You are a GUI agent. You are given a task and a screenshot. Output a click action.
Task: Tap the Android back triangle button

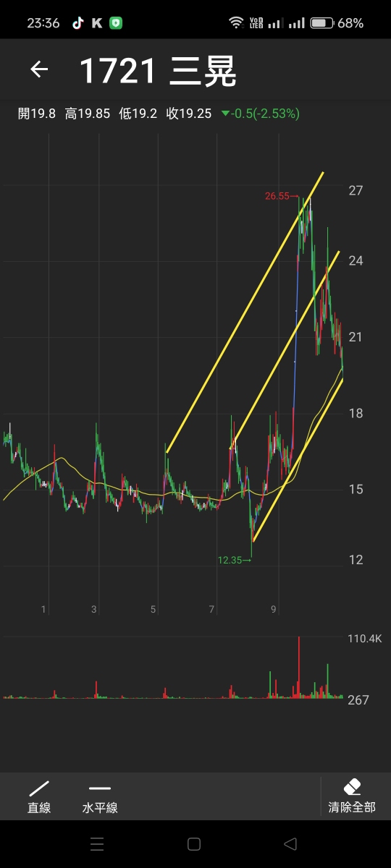[x=290, y=844]
